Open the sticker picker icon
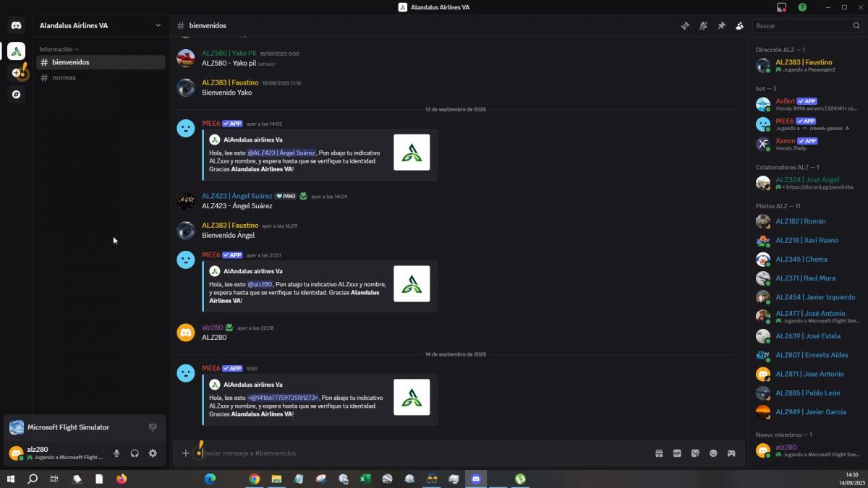This screenshot has height=488, width=868. pos(695,453)
